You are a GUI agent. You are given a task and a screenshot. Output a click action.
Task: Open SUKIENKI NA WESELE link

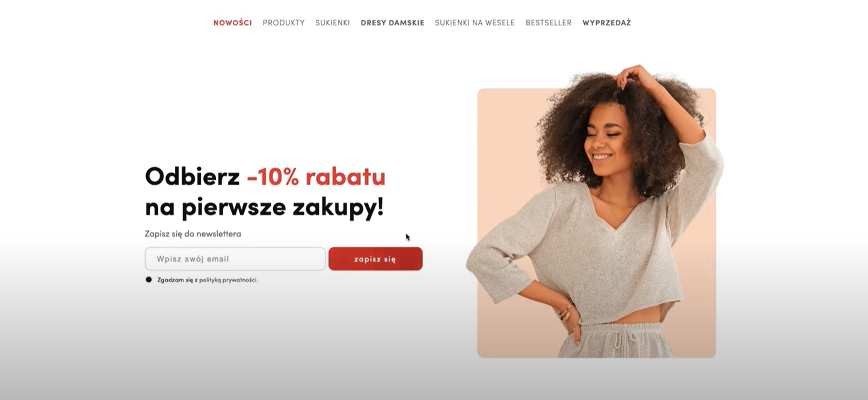pos(475,23)
